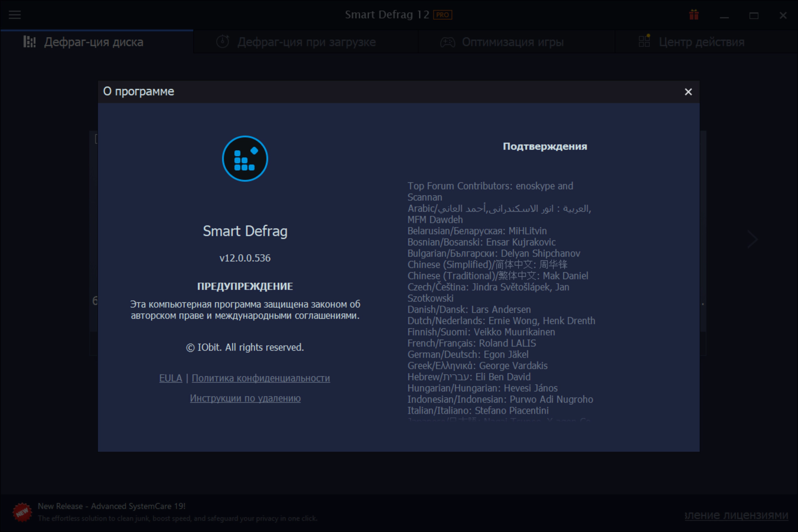Click the Hebrew Eli Ben David line
The image size is (798, 532).
469,377
